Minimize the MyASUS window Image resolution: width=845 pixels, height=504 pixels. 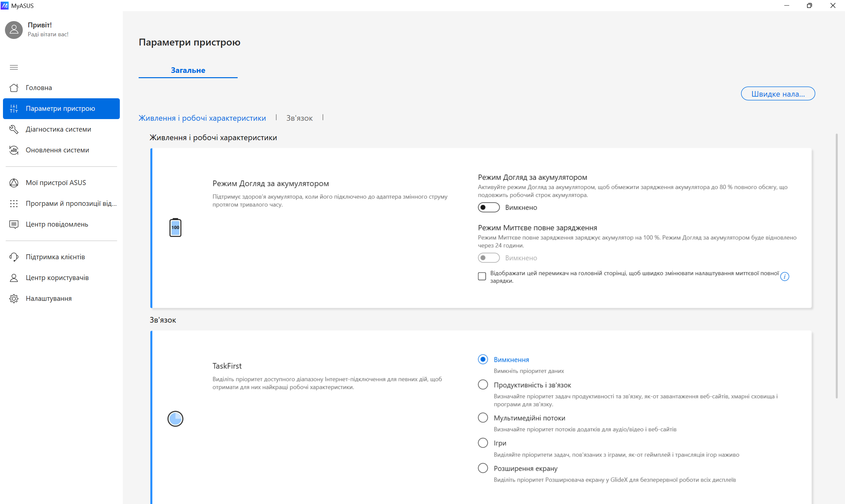[x=787, y=5]
